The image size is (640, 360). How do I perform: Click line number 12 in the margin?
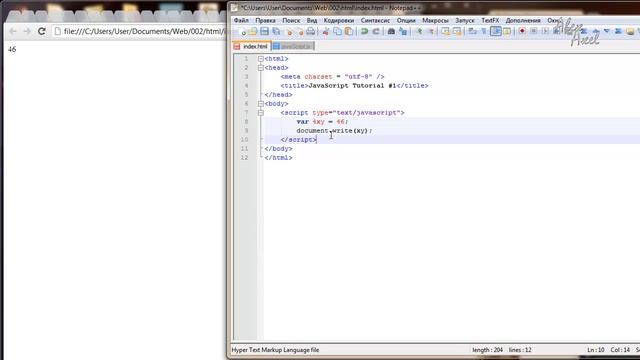(244, 158)
